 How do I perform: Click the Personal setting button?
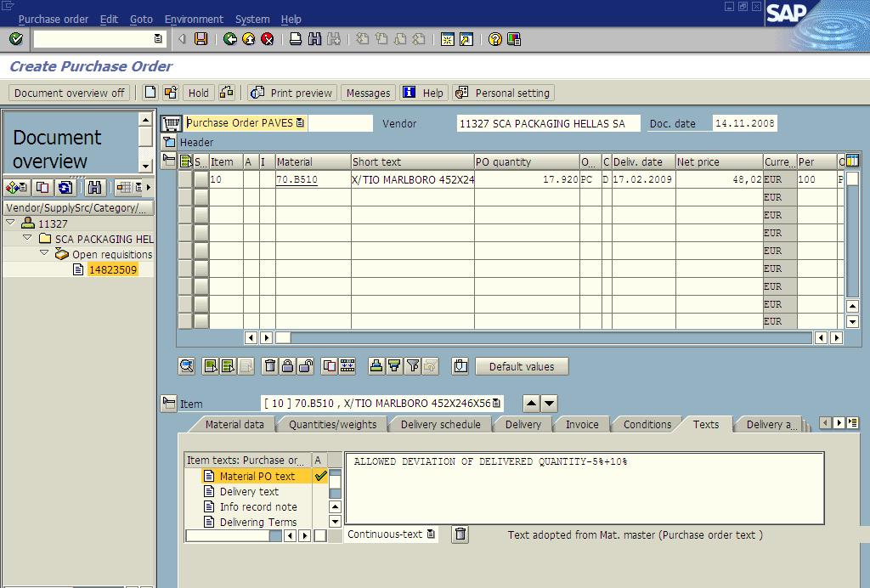504,93
